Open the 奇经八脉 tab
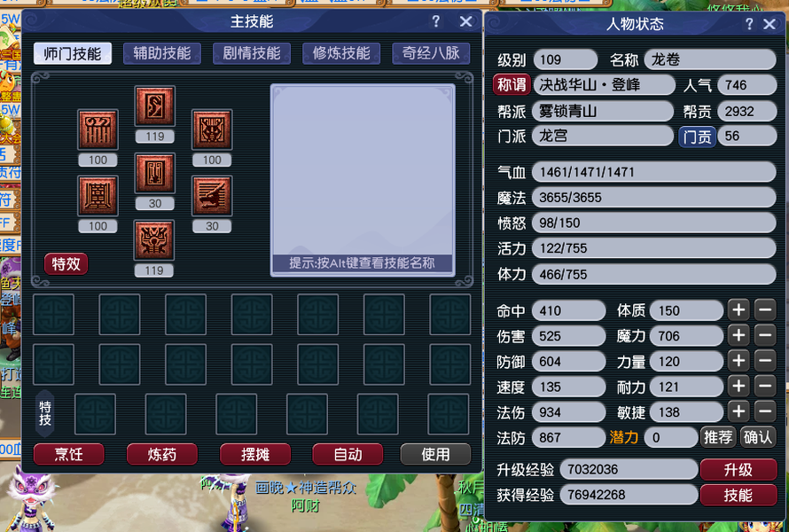 pyautogui.click(x=431, y=53)
